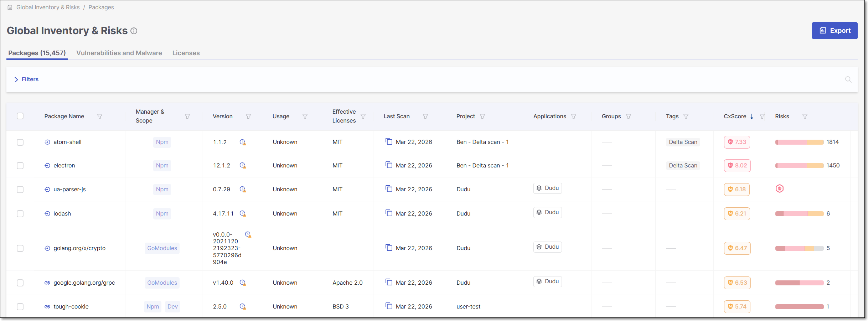The height and width of the screenshot is (321, 868).
Task: Click the Version column filter funnel
Action: pyautogui.click(x=248, y=117)
